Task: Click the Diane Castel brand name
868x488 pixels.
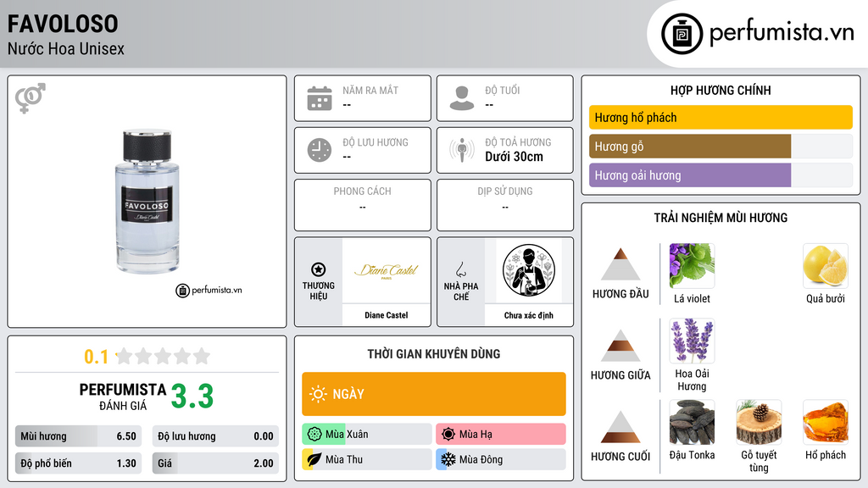Action: pyautogui.click(x=387, y=315)
